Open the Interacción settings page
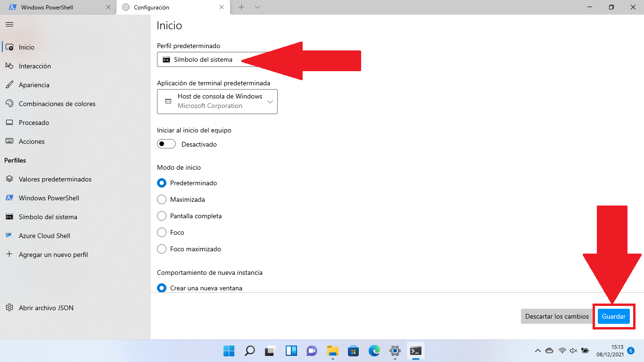Image resolution: width=644 pixels, height=362 pixels. pyautogui.click(x=75, y=66)
